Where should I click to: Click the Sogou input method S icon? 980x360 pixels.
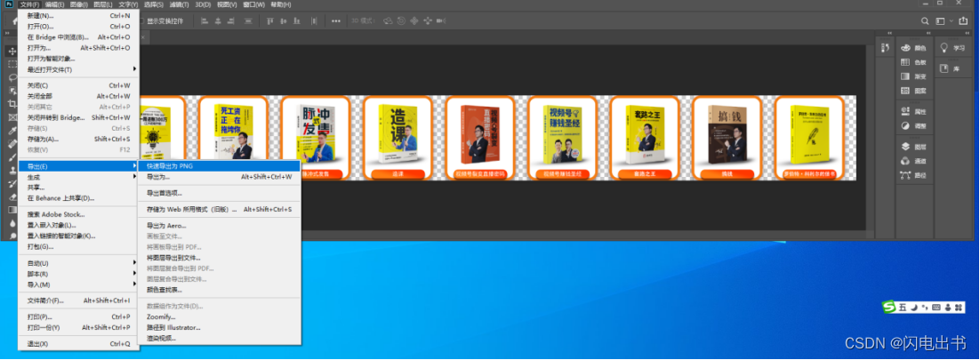[889, 307]
